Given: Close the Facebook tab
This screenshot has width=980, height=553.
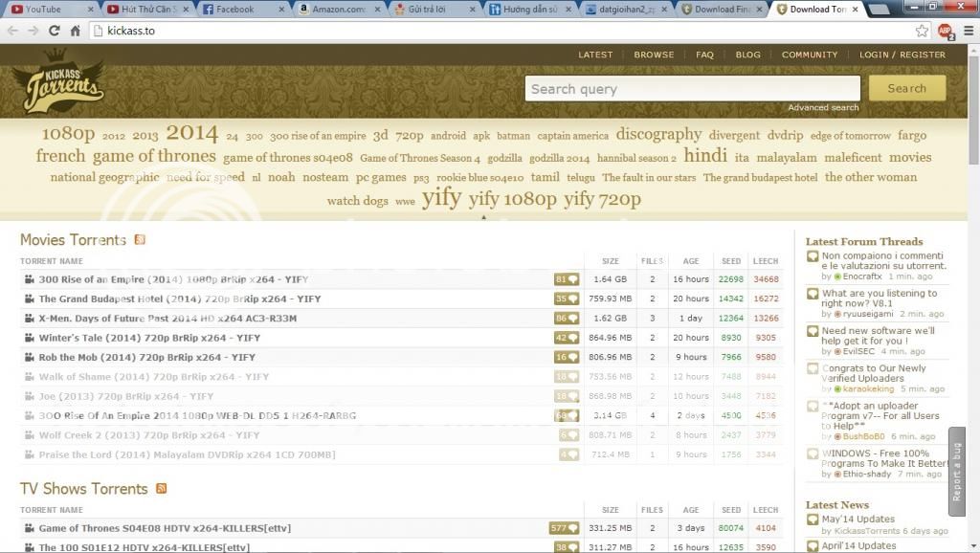Looking at the screenshot, I should [x=281, y=10].
